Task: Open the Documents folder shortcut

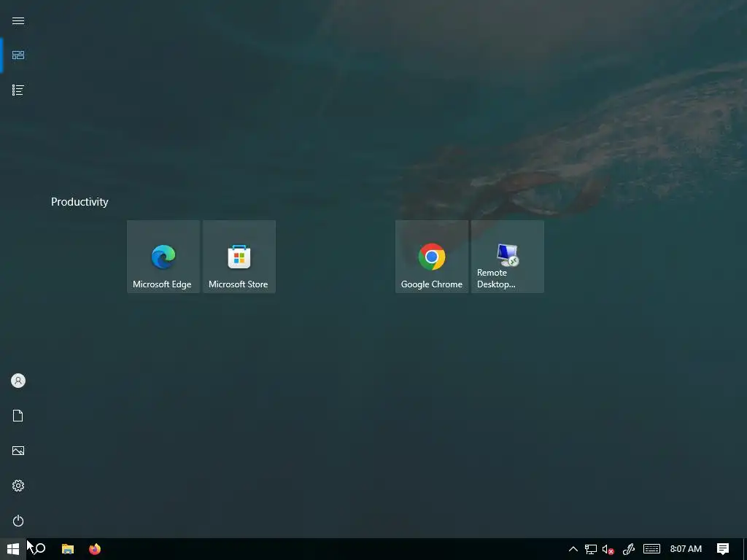Action: click(x=18, y=416)
